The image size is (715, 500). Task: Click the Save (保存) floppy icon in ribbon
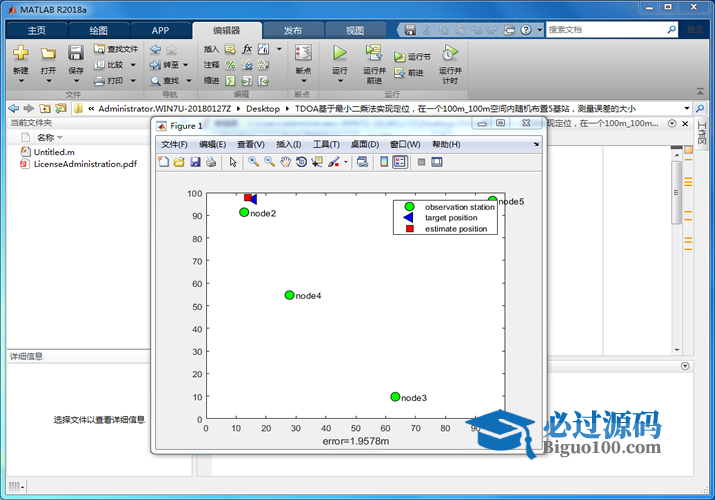[x=76, y=53]
